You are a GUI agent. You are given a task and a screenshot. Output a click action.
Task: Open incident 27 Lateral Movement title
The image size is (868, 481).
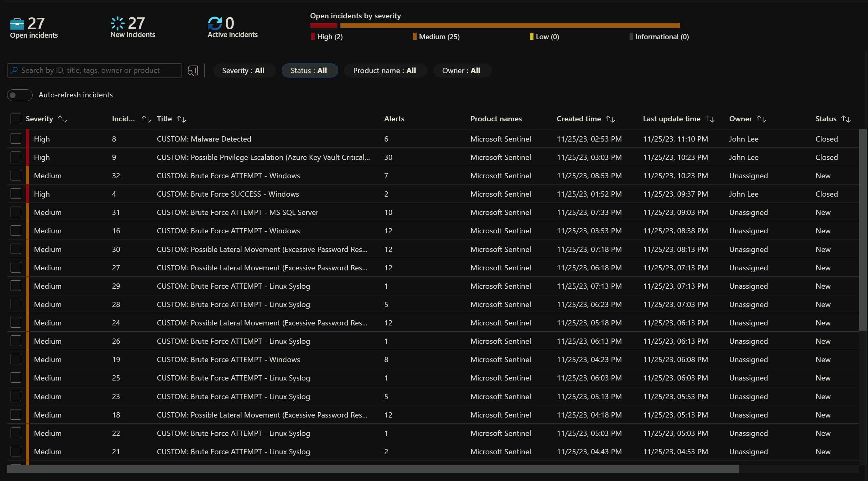pyautogui.click(x=262, y=268)
